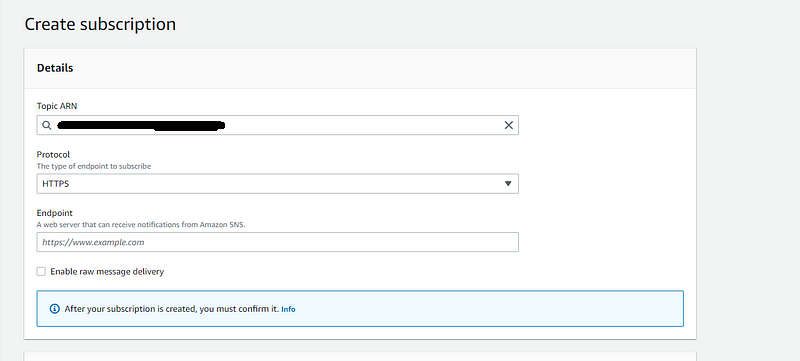Image resolution: width=800 pixels, height=361 pixels.
Task: Click the magnifier icon in Topic ARN field
Action: pos(46,125)
